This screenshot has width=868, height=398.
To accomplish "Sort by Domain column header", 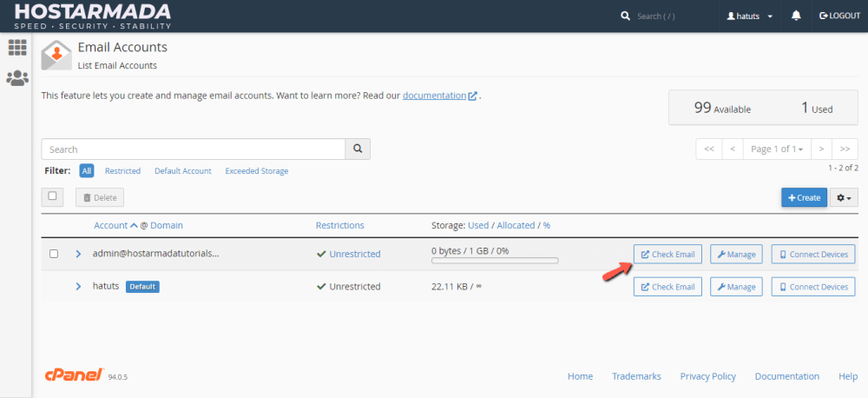I will pyautogui.click(x=167, y=225).
